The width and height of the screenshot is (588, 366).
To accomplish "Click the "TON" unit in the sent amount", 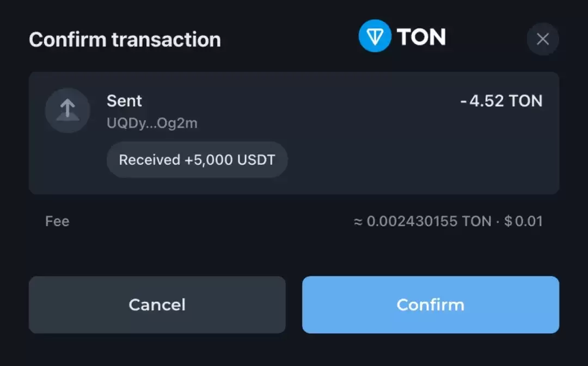I will tap(525, 101).
